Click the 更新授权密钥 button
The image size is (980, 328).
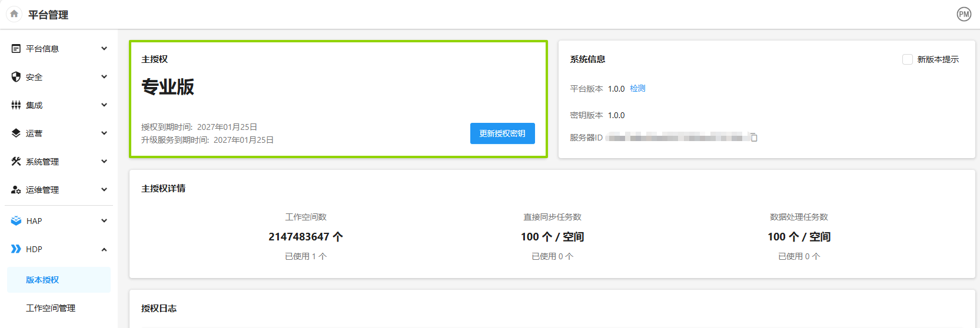502,133
